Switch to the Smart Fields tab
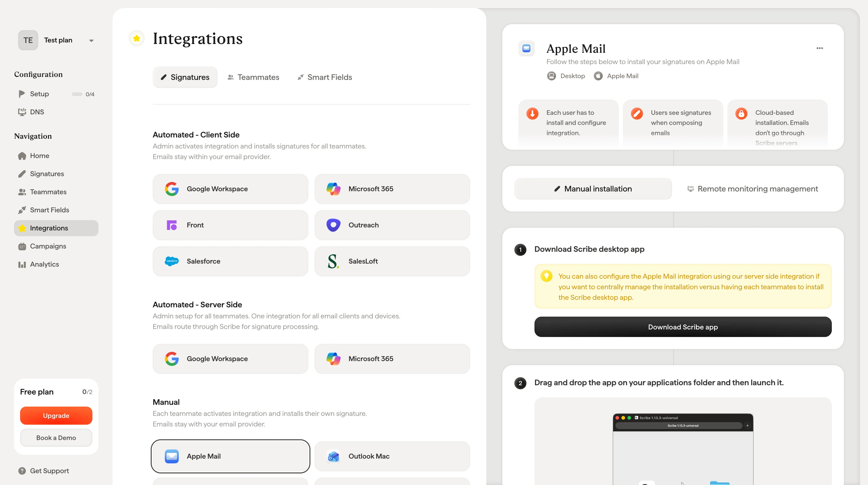Viewport: 868px width, 485px height. coord(325,77)
